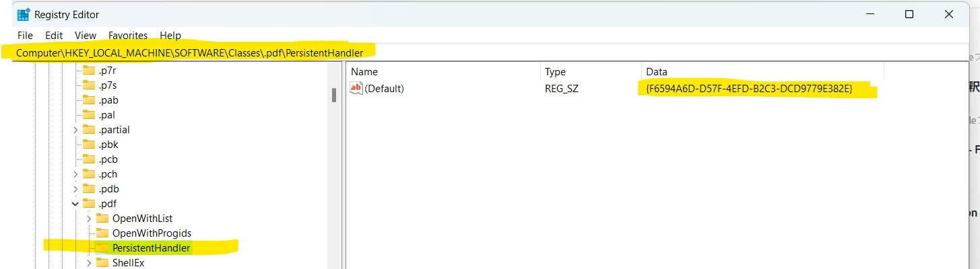Open the Help menu
Image resolution: width=980 pixels, height=269 pixels.
tap(170, 35)
